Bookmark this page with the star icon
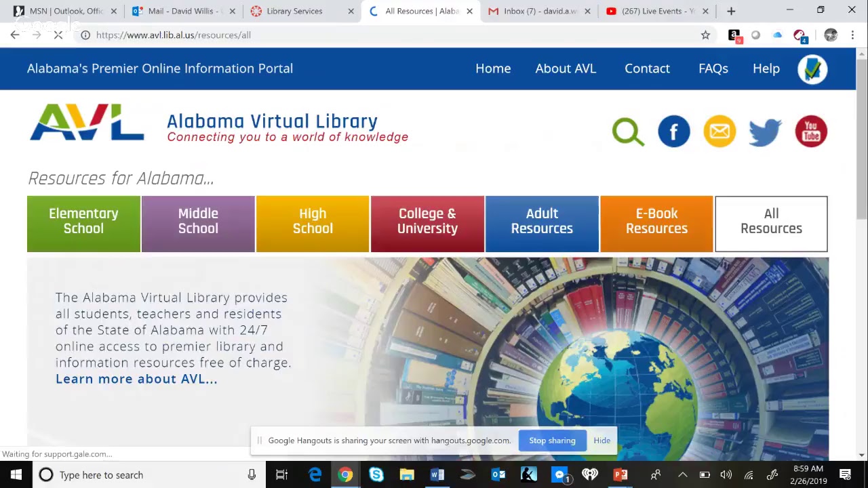This screenshot has width=868, height=488. (x=705, y=35)
